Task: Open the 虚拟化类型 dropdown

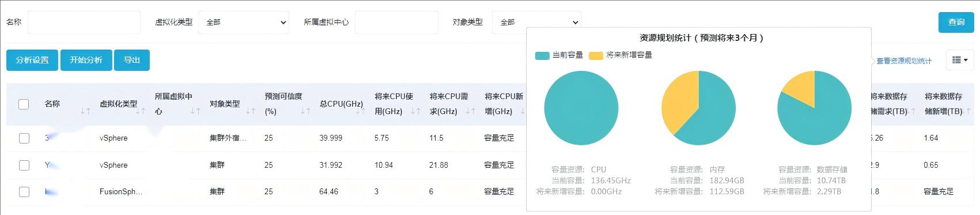Action: pos(244,22)
